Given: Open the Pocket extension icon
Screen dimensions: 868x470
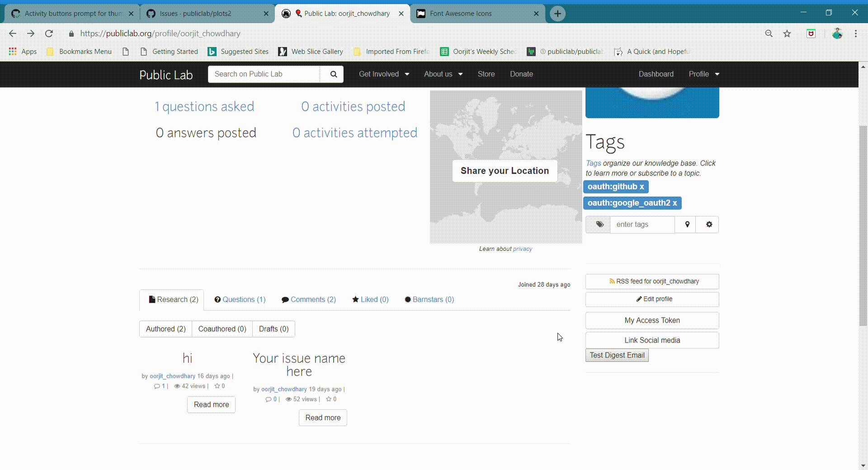Looking at the screenshot, I should pos(811,33).
